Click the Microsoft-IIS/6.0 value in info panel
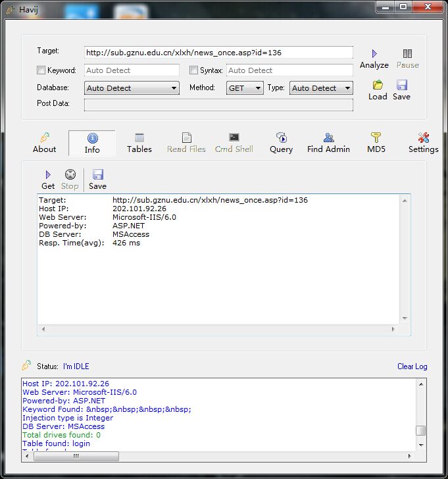448x479 pixels. [x=144, y=217]
